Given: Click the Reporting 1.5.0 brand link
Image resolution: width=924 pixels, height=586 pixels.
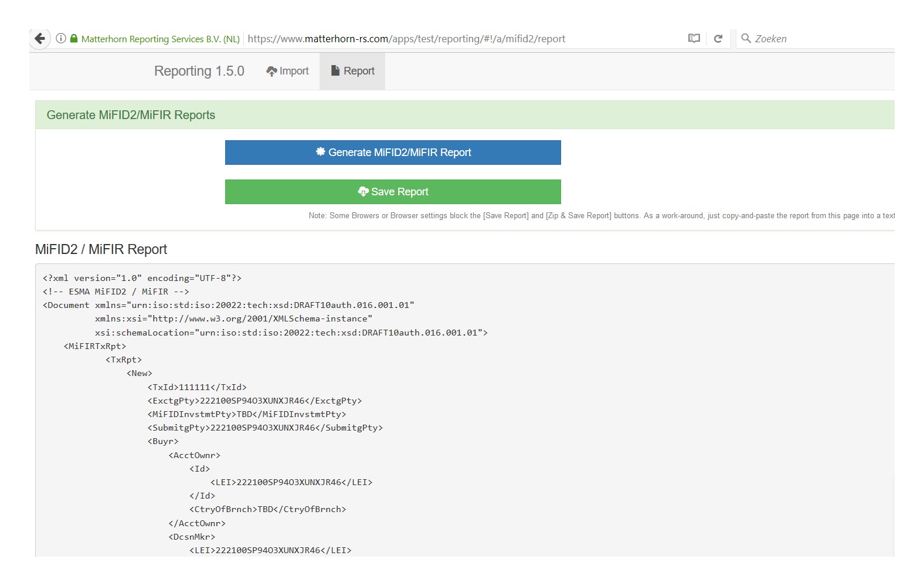Looking at the screenshot, I should tap(199, 71).
